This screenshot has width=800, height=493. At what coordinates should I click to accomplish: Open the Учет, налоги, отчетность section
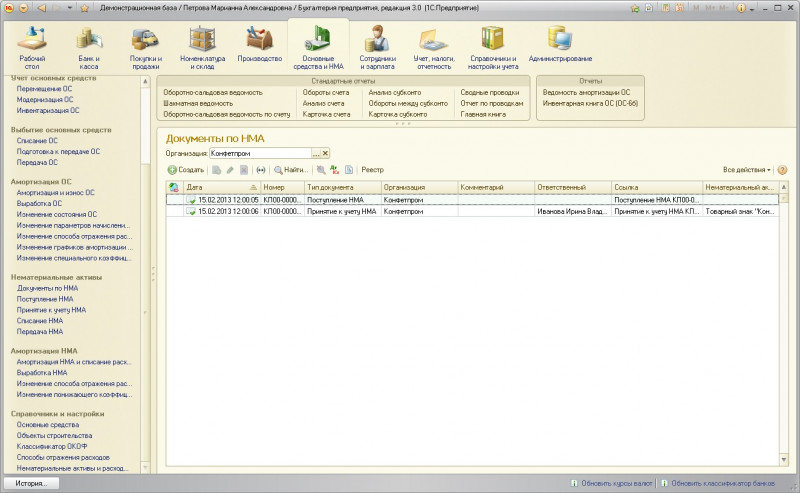click(x=434, y=48)
